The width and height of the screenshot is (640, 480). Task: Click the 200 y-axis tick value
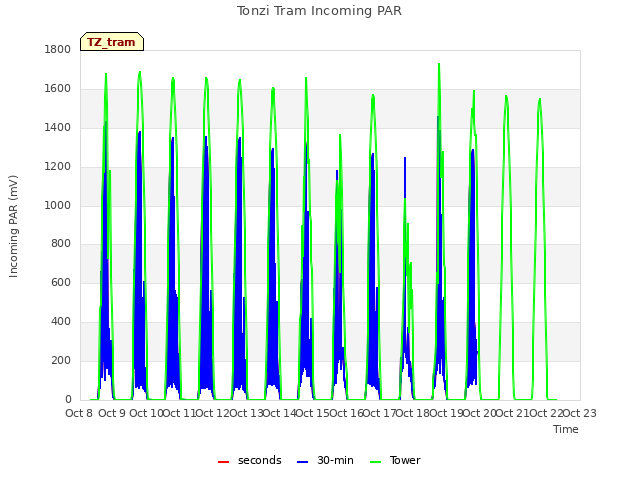click(61, 360)
